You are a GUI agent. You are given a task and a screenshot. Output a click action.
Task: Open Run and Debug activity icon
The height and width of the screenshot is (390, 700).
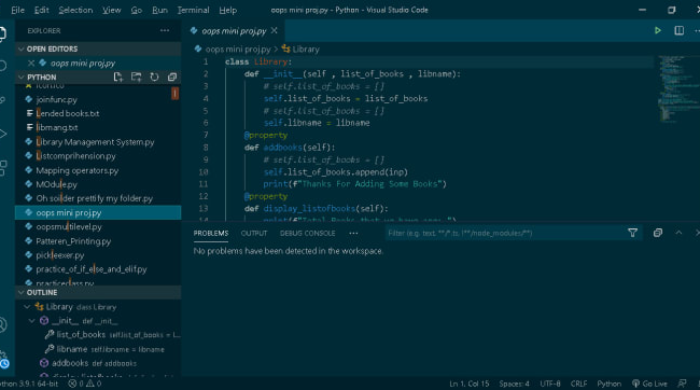pyautogui.click(x=3, y=134)
